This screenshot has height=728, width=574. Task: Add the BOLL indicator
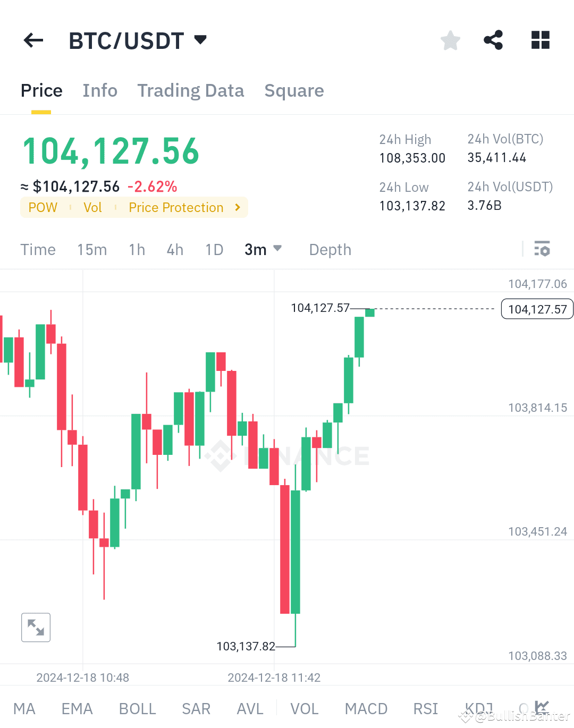click(x=137, y=708)
